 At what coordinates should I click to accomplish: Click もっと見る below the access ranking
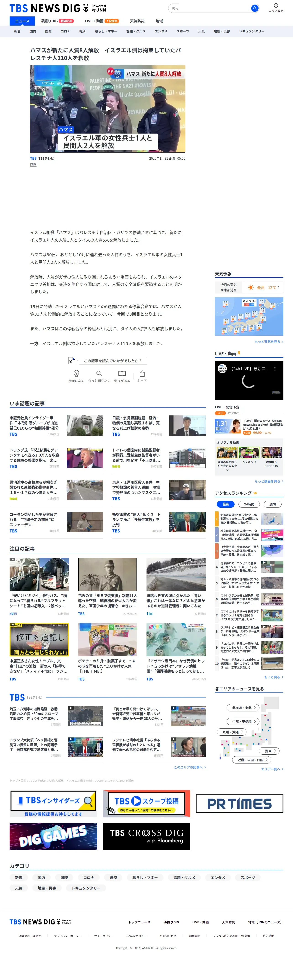click(x=274, y=677)
